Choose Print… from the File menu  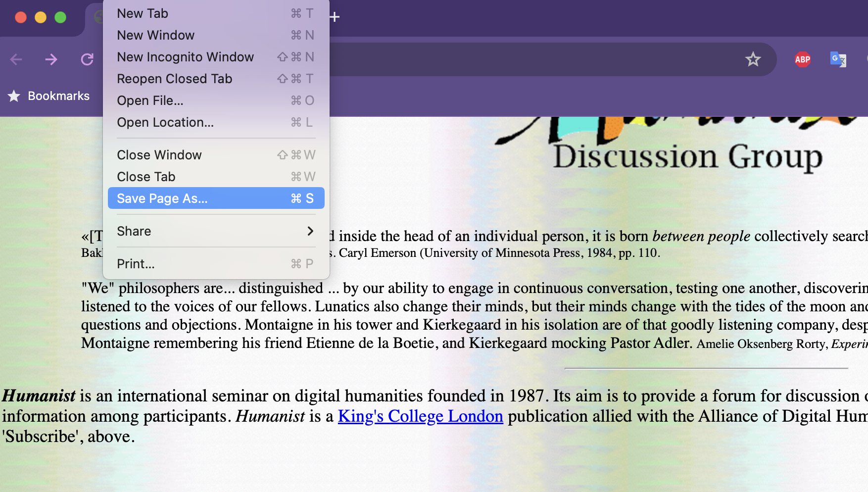(x=216, y=264)
